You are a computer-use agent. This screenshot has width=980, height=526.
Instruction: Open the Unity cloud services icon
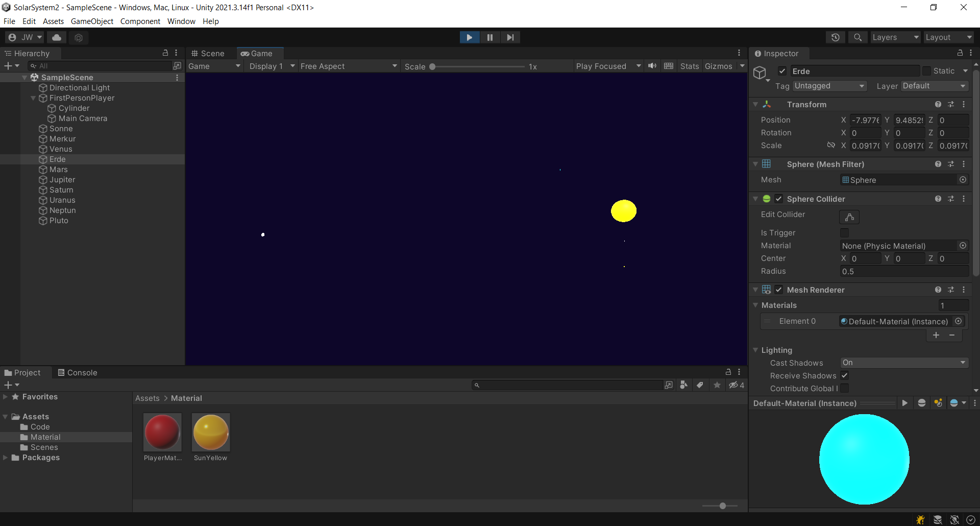click(x=56, y=37)
